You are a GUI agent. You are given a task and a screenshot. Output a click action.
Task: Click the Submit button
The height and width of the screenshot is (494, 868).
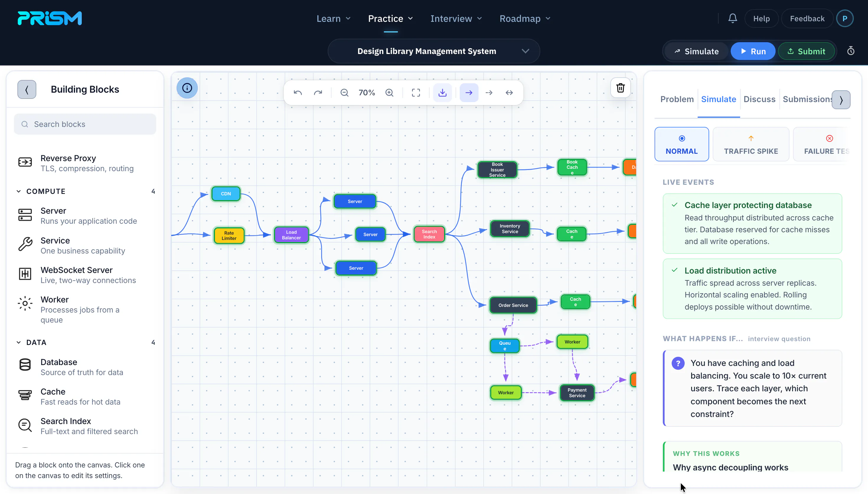pyautogui.click(x=806, y=51)
